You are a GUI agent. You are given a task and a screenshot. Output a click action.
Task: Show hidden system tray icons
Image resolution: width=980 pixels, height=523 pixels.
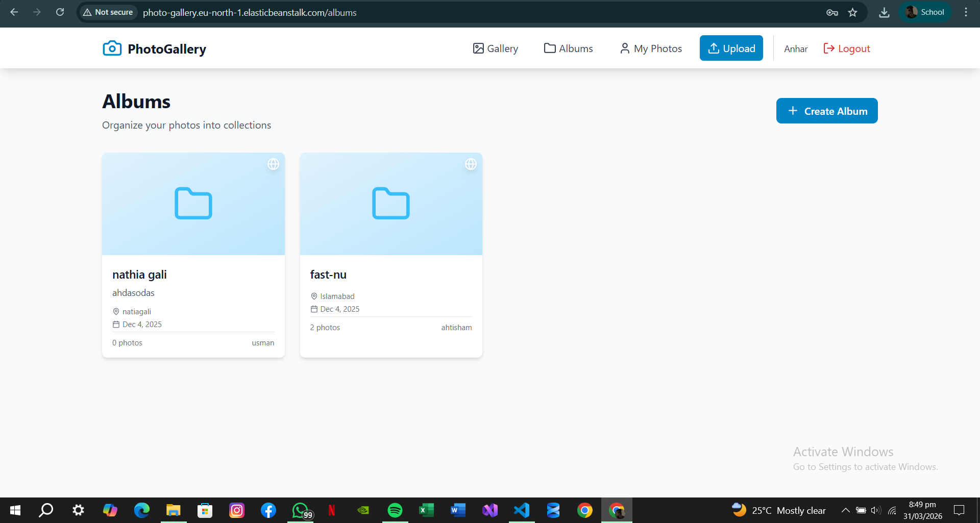point(845,510)
